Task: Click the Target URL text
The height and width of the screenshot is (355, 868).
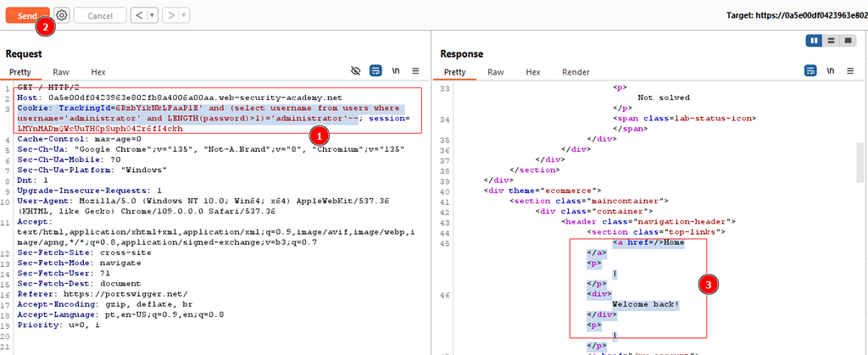Action: tap(797, 15)
